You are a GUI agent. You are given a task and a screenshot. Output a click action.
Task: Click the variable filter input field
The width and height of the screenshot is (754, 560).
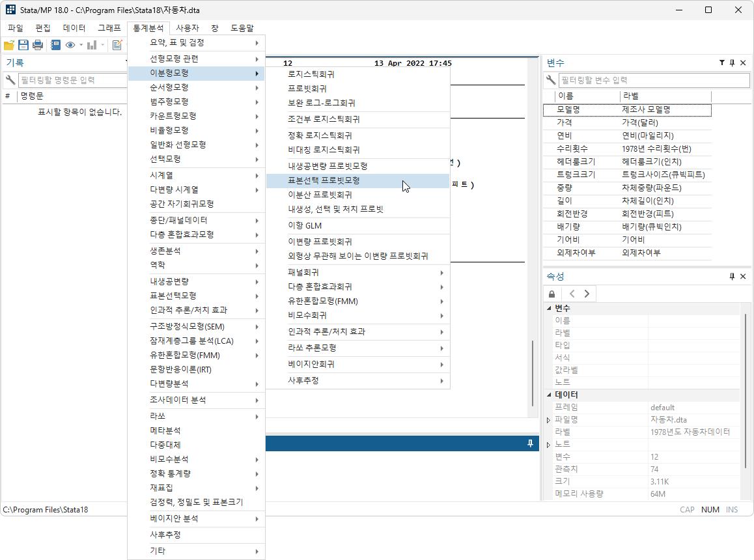click(x=654, y=80)
